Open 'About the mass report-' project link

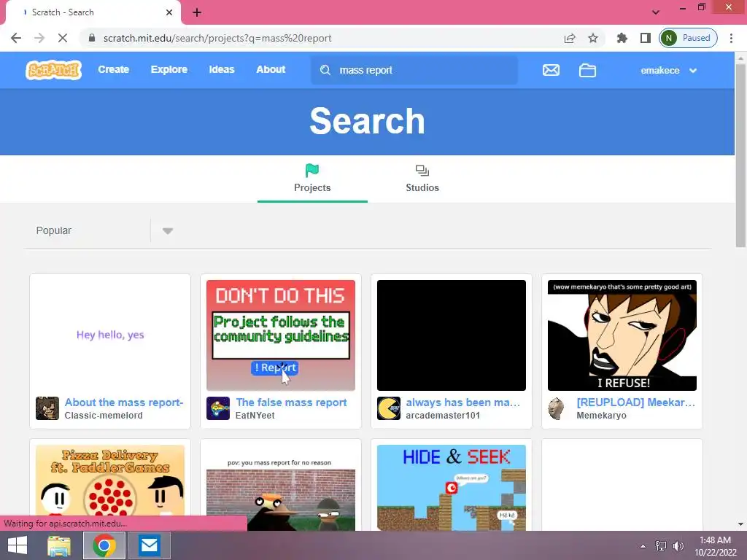[124, 402]
